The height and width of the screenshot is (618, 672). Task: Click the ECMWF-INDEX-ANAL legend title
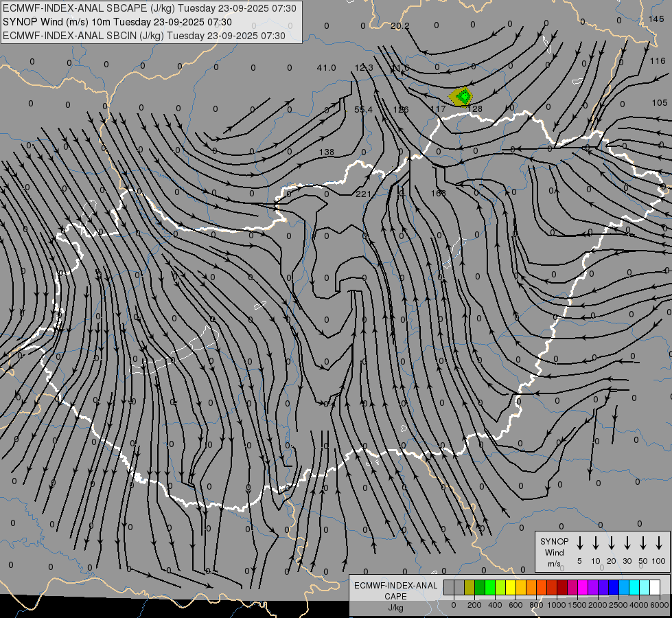coord(396,586)
